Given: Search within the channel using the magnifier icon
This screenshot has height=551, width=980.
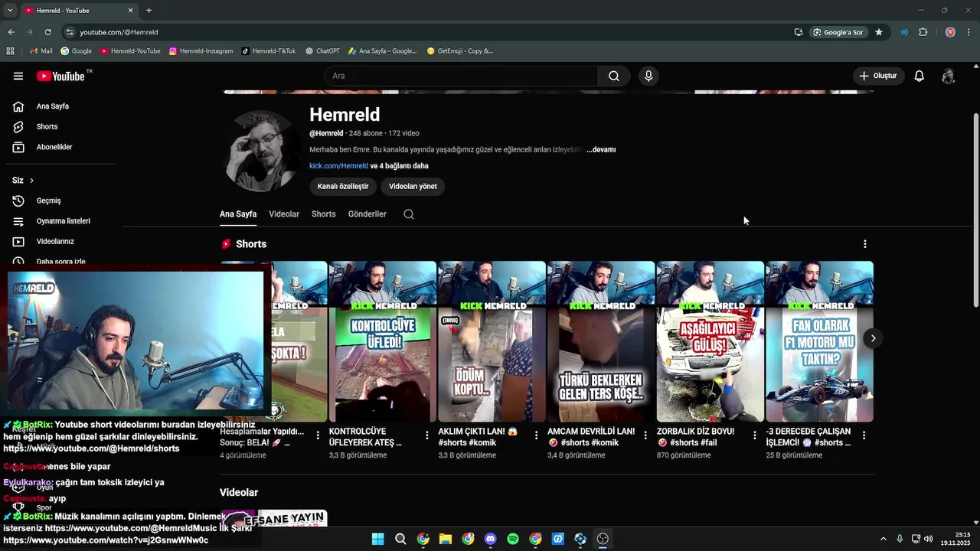Looking at the screenshot, I should (x=409, y=214).
